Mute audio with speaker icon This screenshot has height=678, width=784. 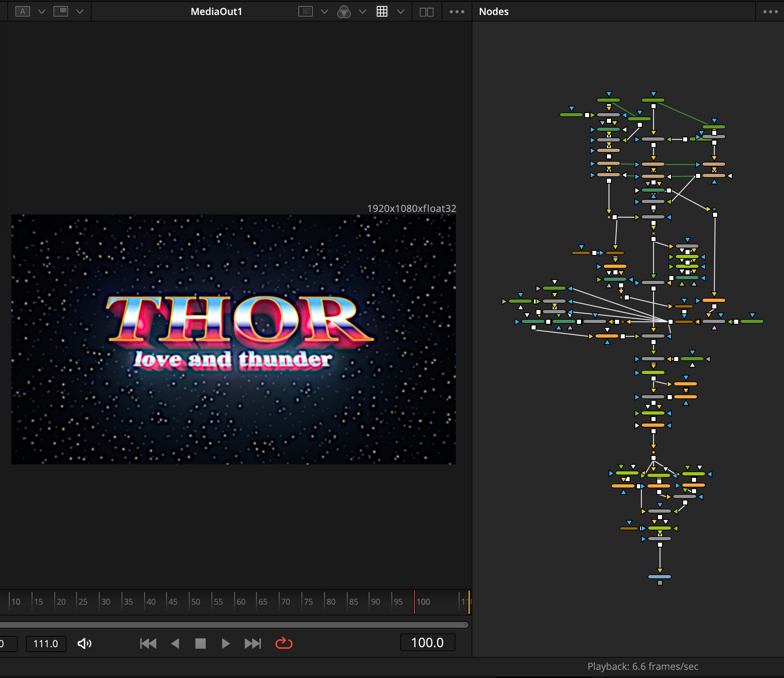click(x=84, y=643)
